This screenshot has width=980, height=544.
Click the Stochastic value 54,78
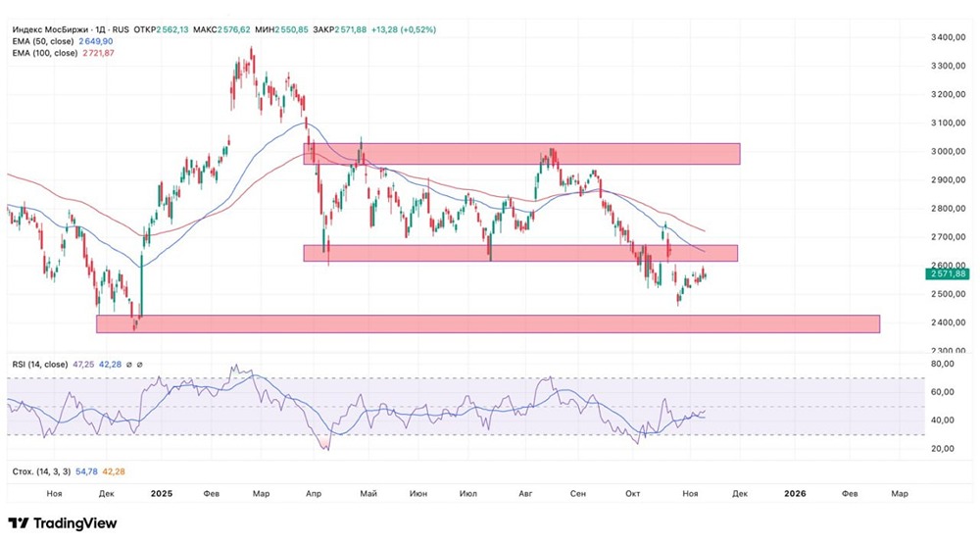(x=87, y=471)
